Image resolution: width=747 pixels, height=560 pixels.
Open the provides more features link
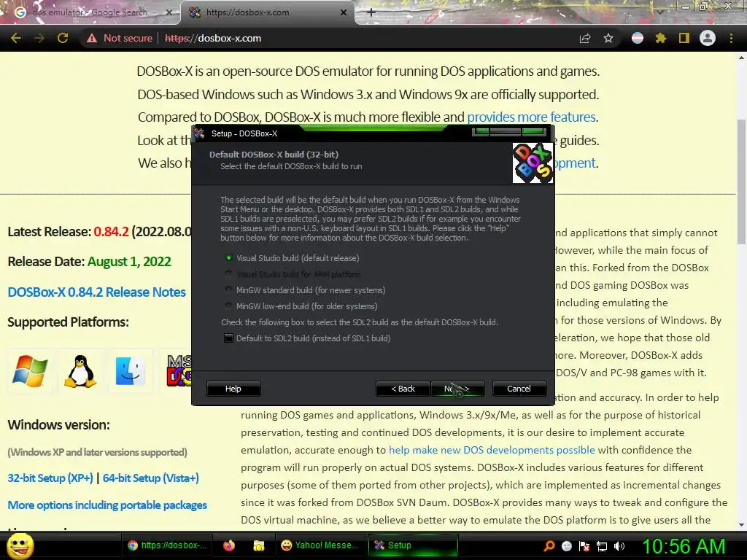pos(532,117)
